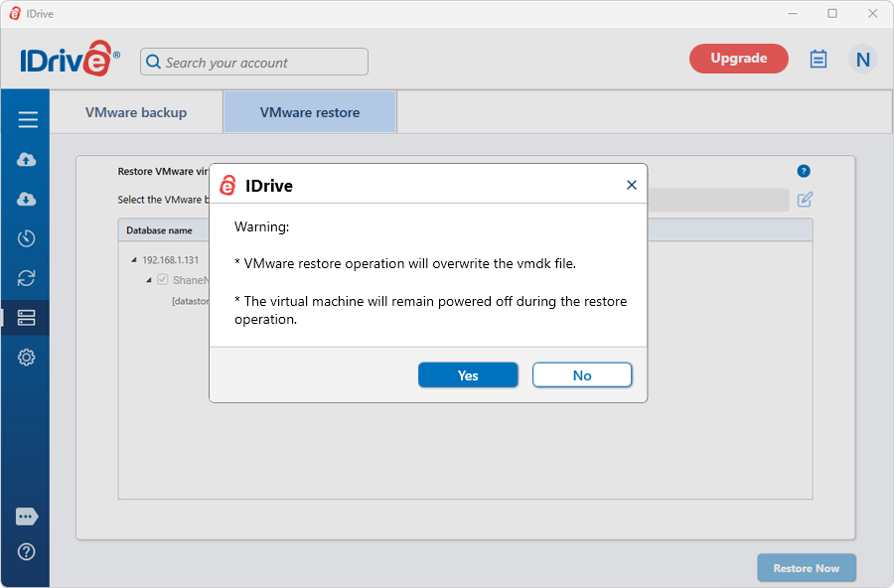This screenshot has height=588, width=894.
Task: Open the cloud Restore section icon
Action: [26, 199]
